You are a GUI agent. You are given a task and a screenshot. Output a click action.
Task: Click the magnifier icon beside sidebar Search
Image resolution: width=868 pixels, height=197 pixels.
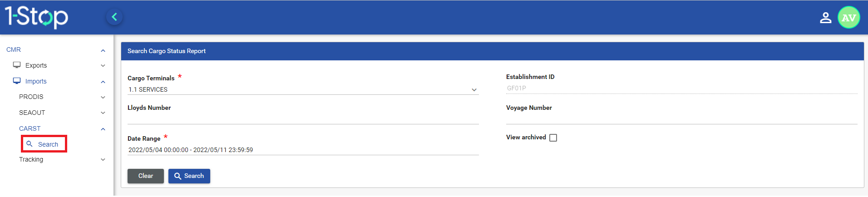30,144
